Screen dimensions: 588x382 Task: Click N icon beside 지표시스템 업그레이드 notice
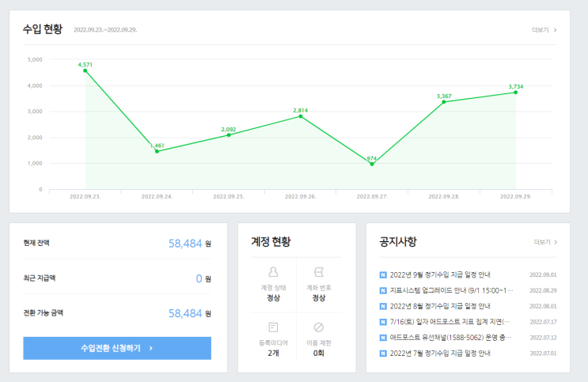click(x=383, y=290)
